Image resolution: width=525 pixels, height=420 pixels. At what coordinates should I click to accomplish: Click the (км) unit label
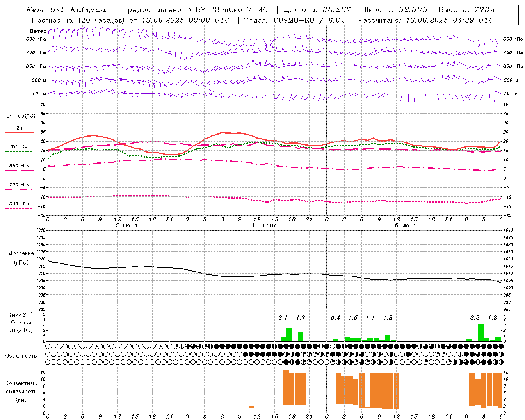21,399
